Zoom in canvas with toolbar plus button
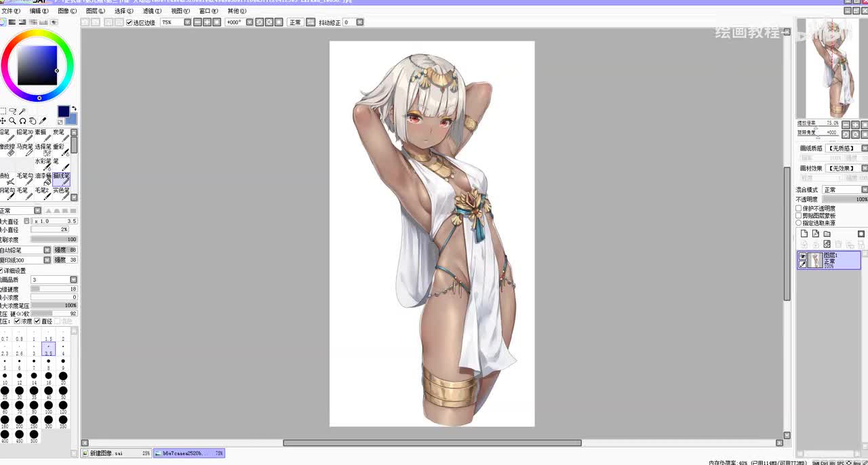This screenshot has width=868, height=465. pos(206,22)
